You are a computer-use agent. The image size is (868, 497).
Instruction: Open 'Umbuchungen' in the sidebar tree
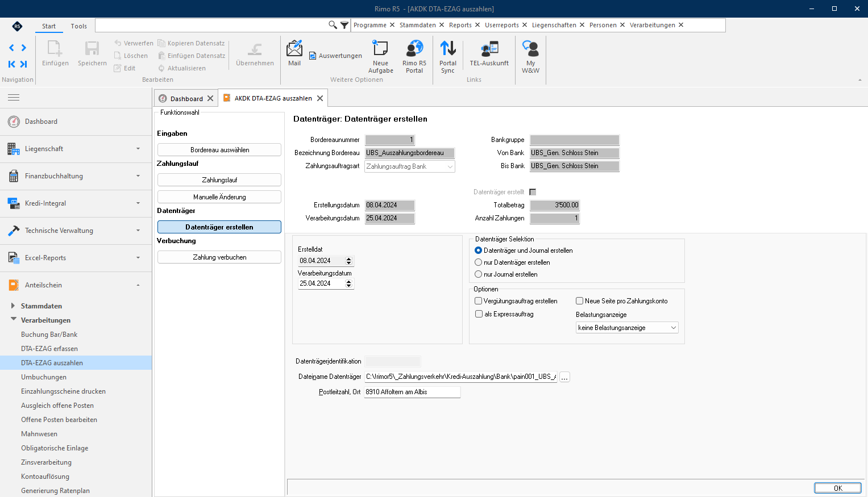click(44, 377)
